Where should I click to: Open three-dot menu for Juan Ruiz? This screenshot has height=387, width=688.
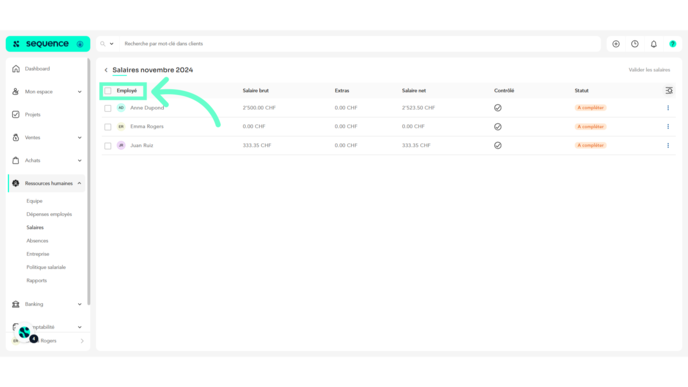(668, 146)
